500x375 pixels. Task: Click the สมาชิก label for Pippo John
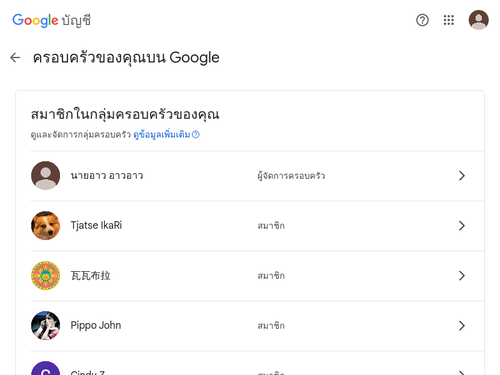(271, 326)
